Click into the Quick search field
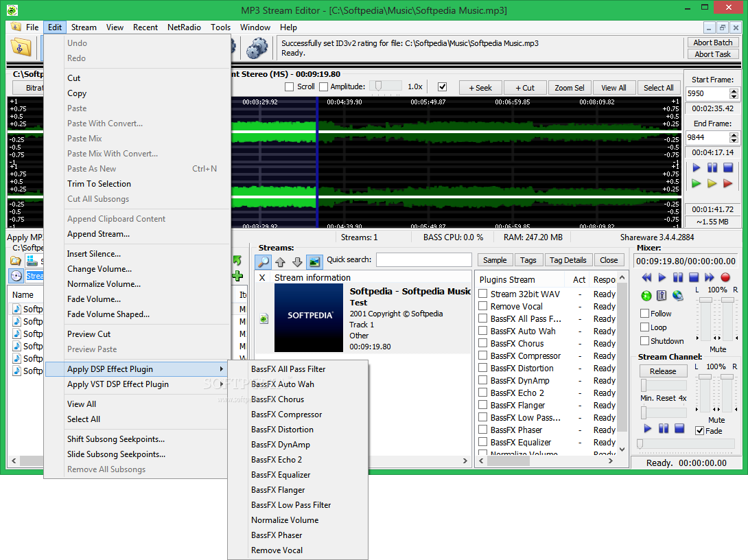The height and width of the screenshot is (560, 748). (x=423, y=259)
